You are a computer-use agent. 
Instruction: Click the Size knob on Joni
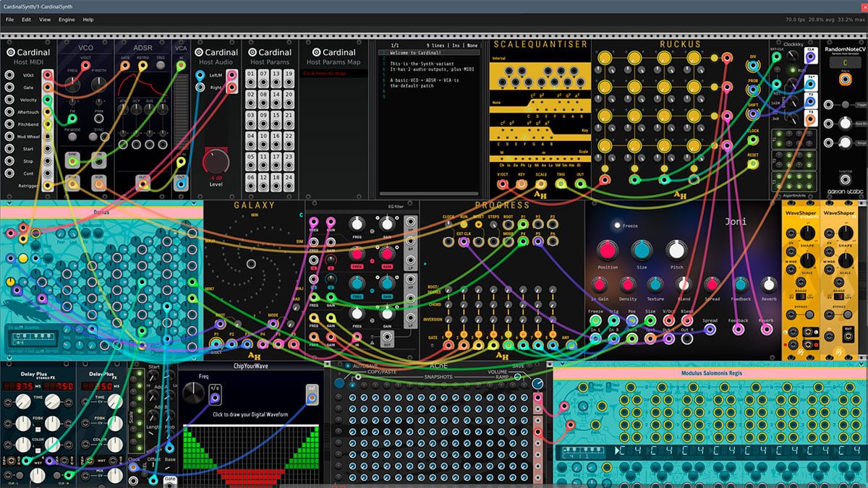[642, 251]
